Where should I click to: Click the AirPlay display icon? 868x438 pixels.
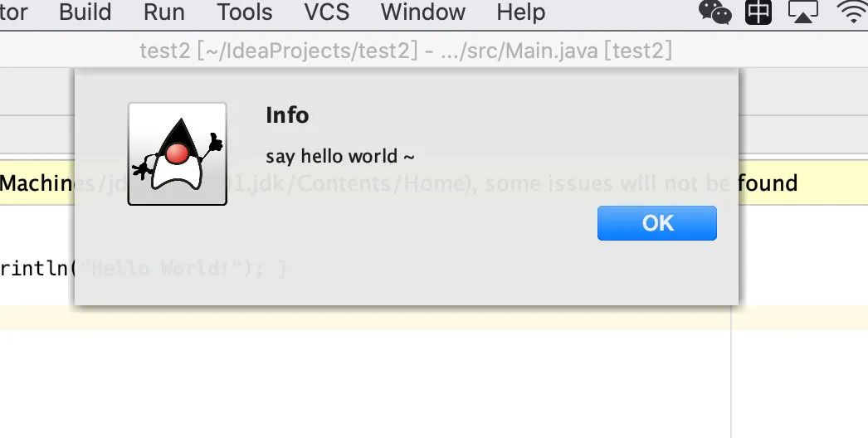pyautogui.click(x=802, y=12)
